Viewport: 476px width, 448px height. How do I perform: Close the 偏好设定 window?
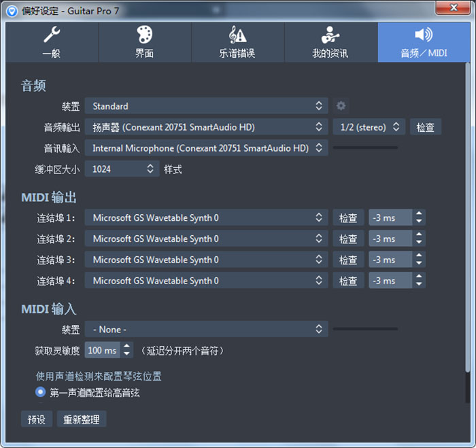click(454, 7)
